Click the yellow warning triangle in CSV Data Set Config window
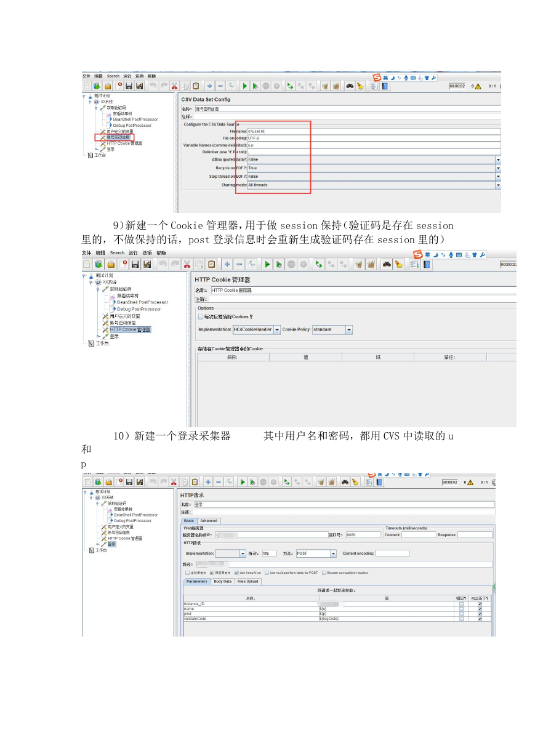This screenshot has width=535, height=756. [x=477, y=86]
